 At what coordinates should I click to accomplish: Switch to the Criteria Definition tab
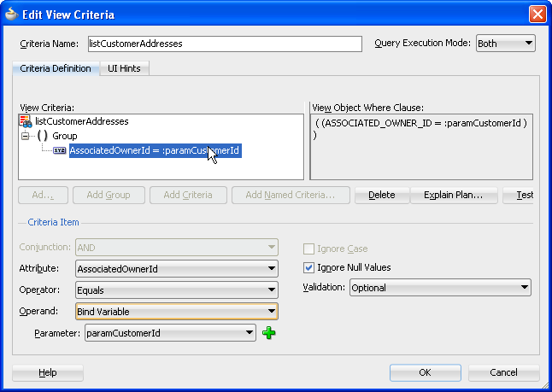click(x=56, y=68)
